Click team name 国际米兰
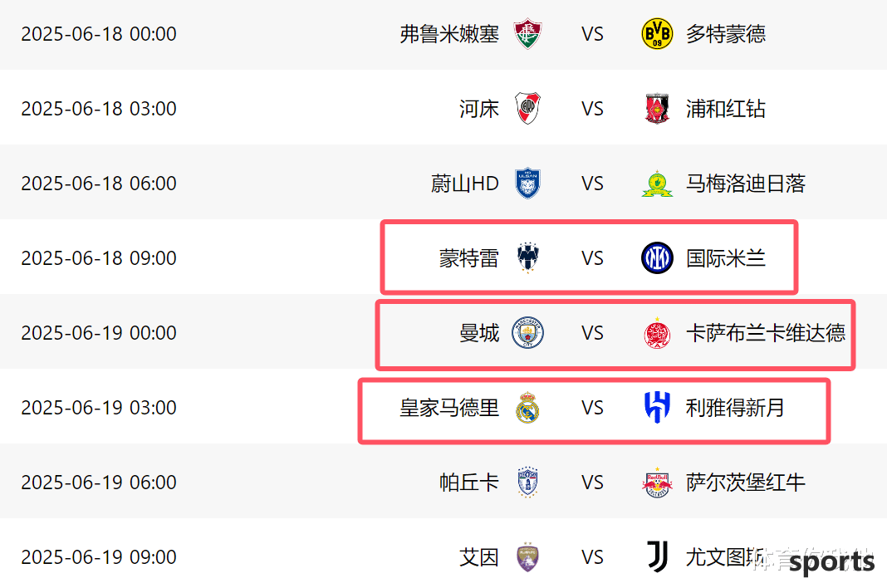This screenshot has height=588, width=887. (726, 258)
